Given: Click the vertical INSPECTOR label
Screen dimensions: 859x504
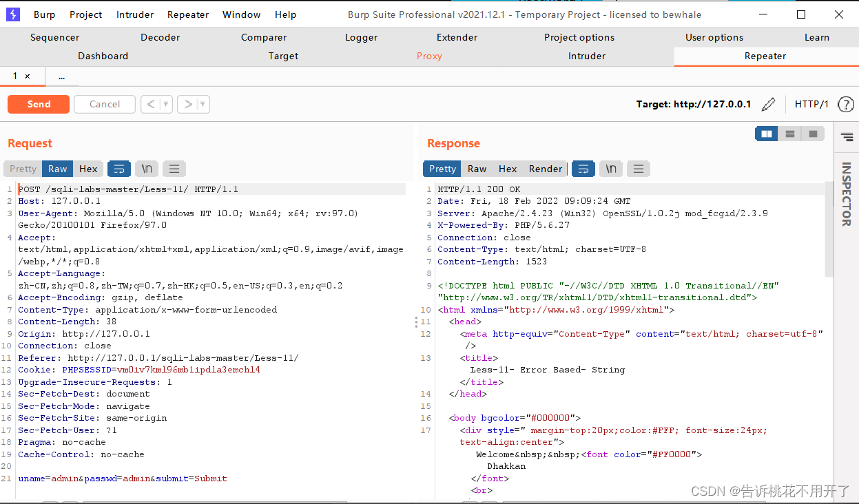Looking at the screenshot, I should (x=847, y=193).
